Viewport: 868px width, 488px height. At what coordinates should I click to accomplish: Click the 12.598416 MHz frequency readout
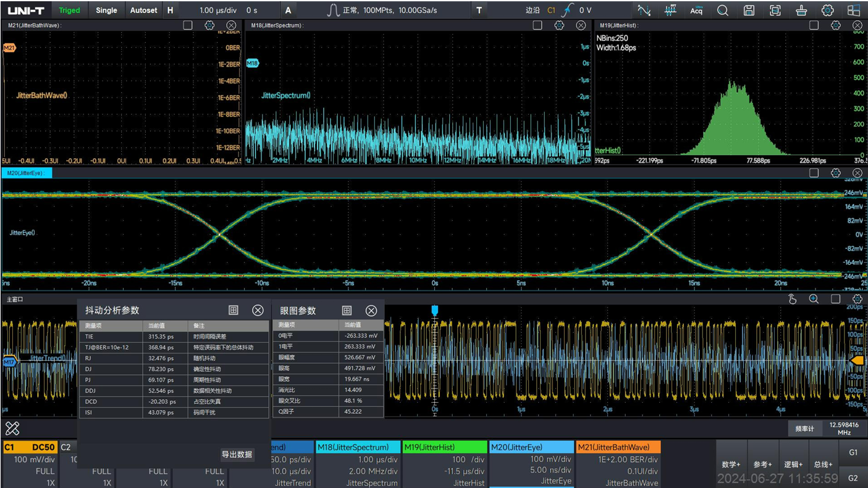(845, 429)
